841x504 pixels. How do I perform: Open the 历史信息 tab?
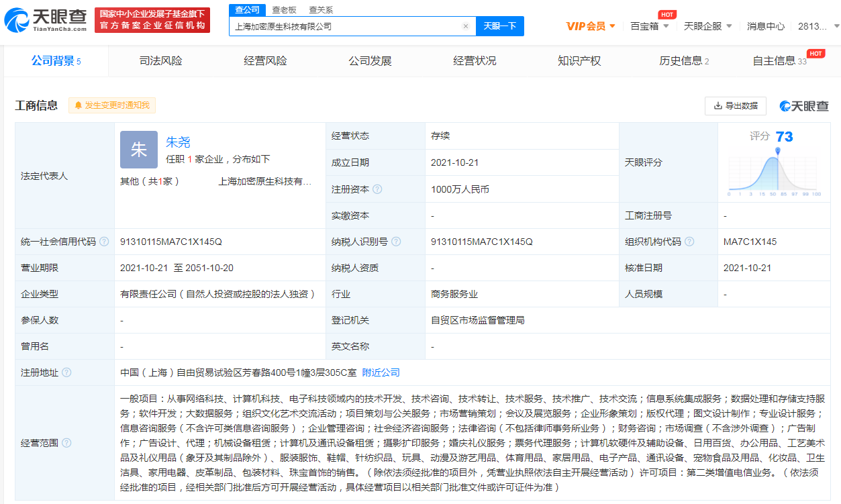(684, 61)
